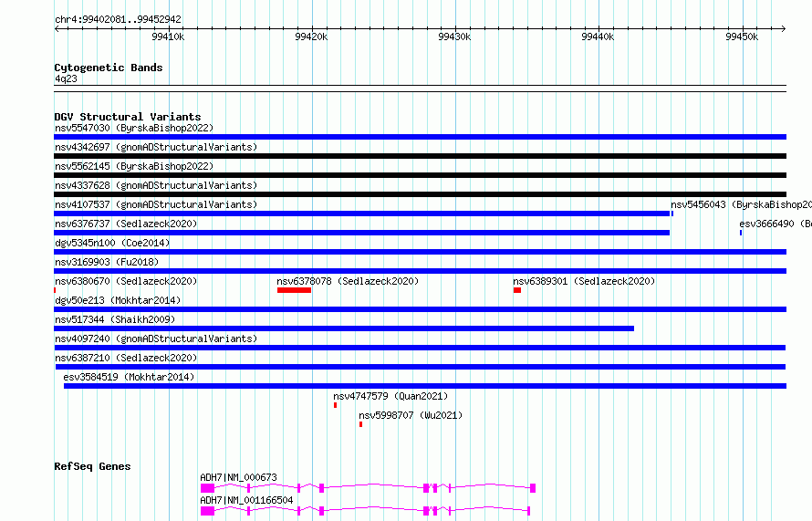The height and width of the screenshot is (521, 812).
Task: Select the nsv4342697 gnomAD variant label
Action: click(156, 147)
